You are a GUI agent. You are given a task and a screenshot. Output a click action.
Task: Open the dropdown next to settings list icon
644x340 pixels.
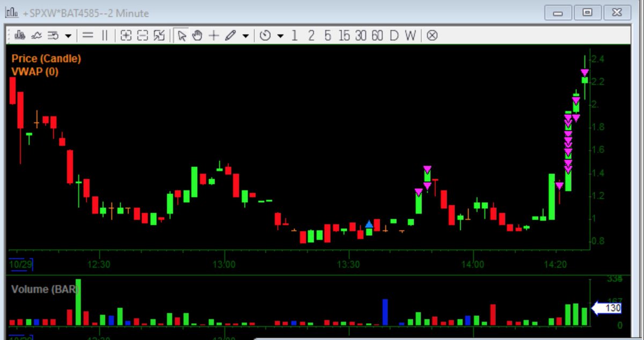[x=68, y=36]
